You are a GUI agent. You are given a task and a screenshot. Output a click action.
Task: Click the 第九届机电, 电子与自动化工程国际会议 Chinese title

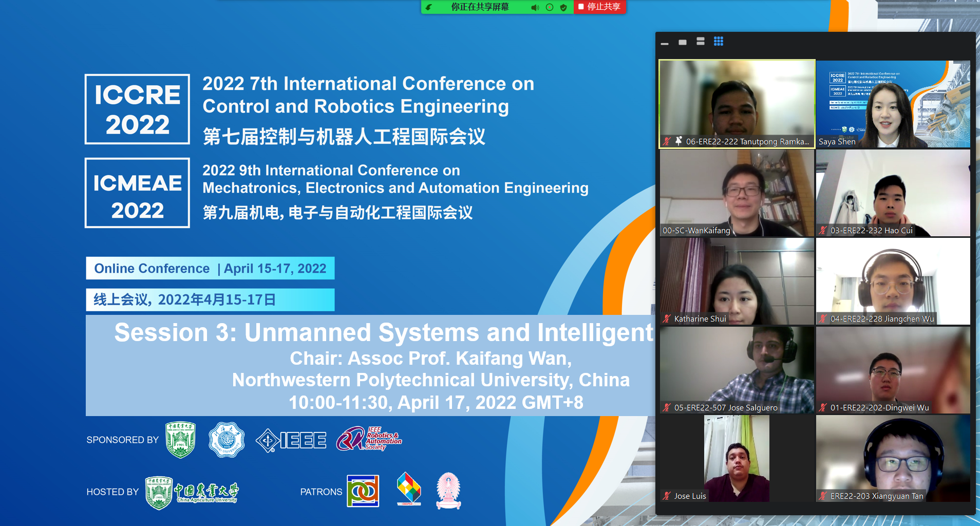[x=337, y=212]
